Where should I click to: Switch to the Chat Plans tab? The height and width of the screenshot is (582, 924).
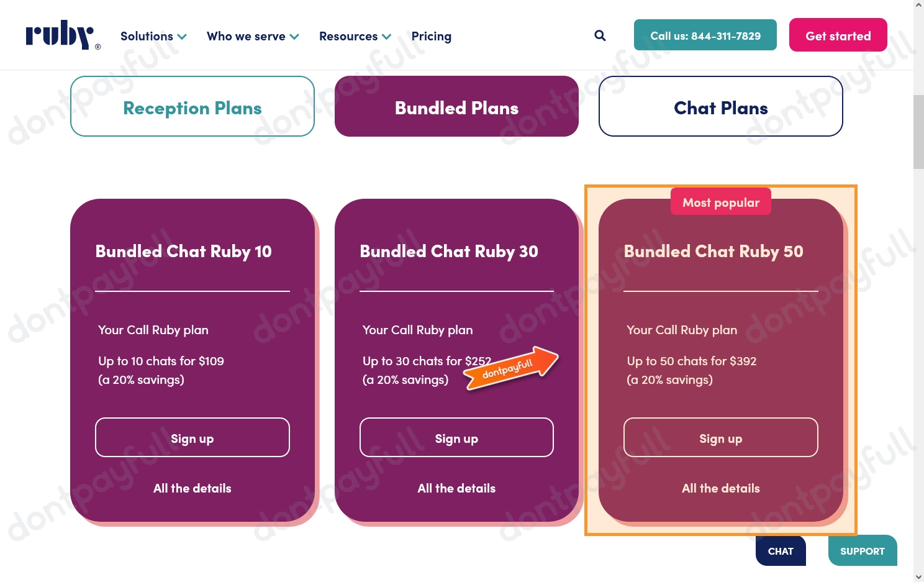(x=720, y=106)
